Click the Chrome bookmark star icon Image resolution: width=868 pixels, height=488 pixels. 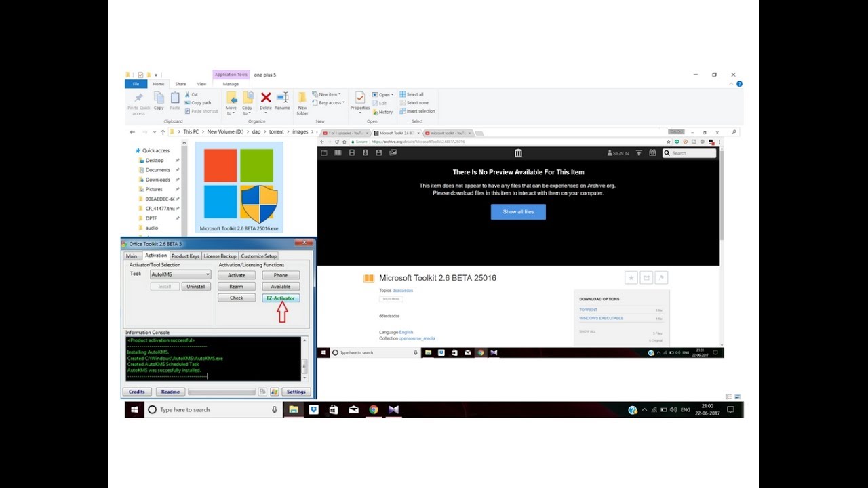point(669,142)
